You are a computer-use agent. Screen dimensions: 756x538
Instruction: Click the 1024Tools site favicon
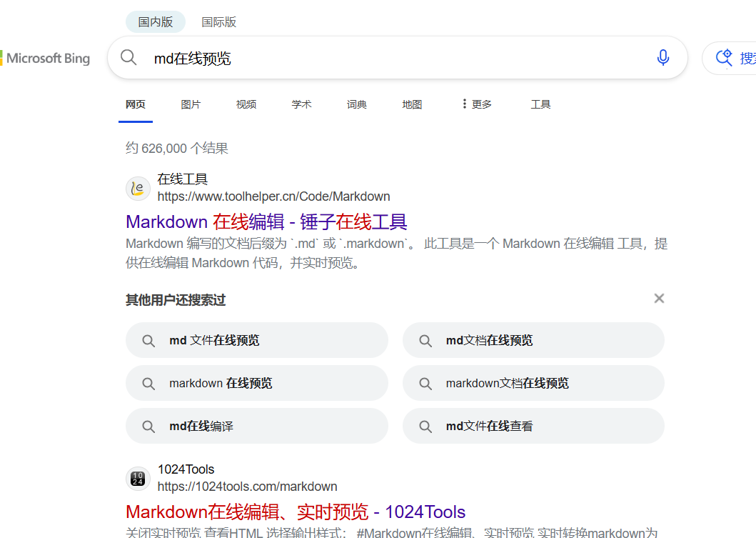(x=138, y=478)
